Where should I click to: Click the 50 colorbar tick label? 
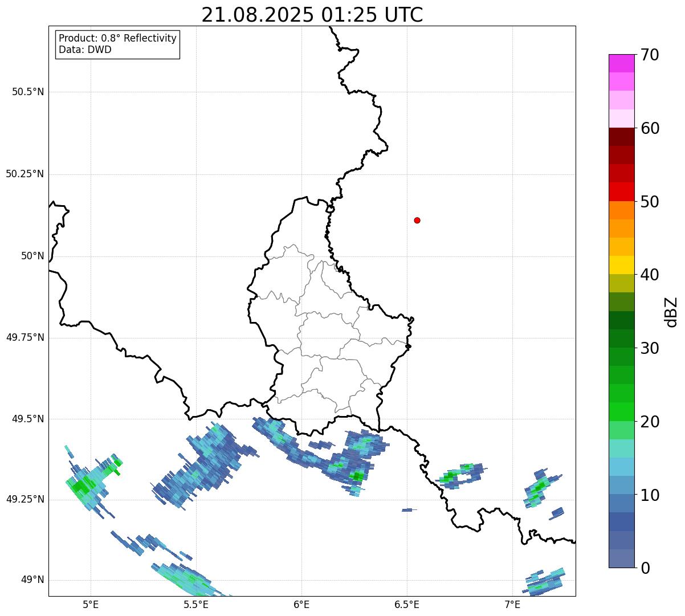coord(650,202)
